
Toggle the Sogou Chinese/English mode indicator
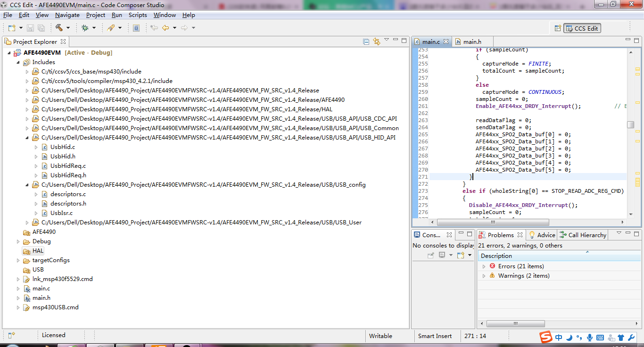559,338
